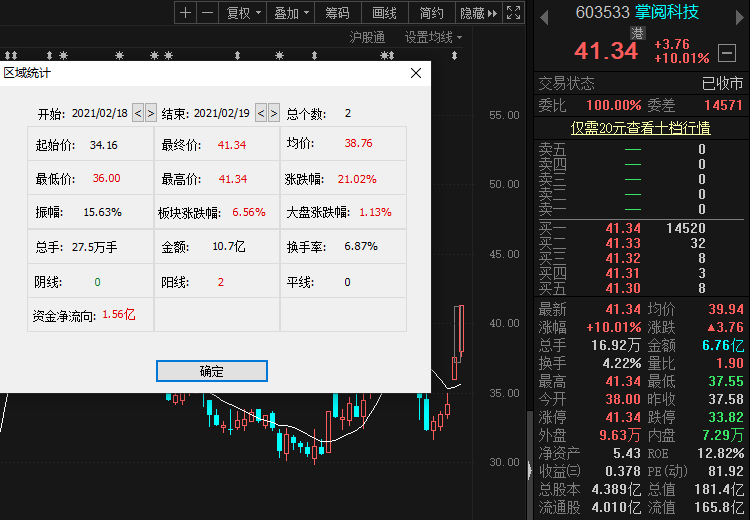Click 最低价 value 36.00
The image size is (750, 520).
[x=106, y=178]
